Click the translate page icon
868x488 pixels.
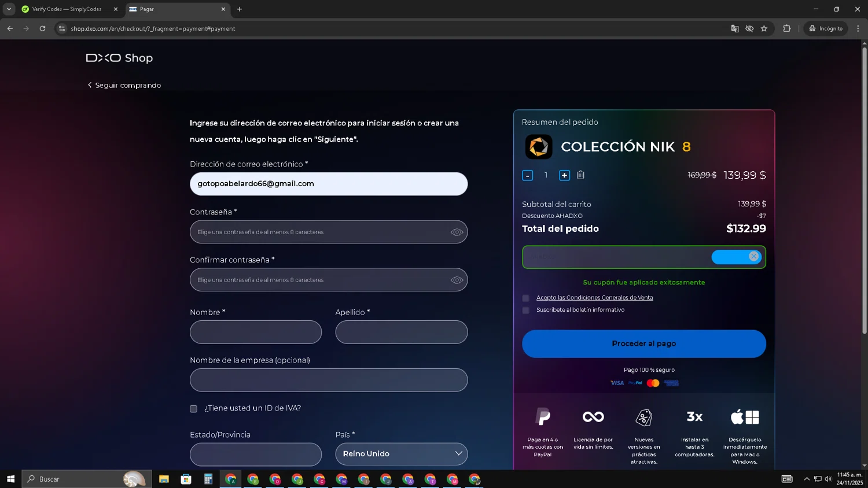pos(735,28)
